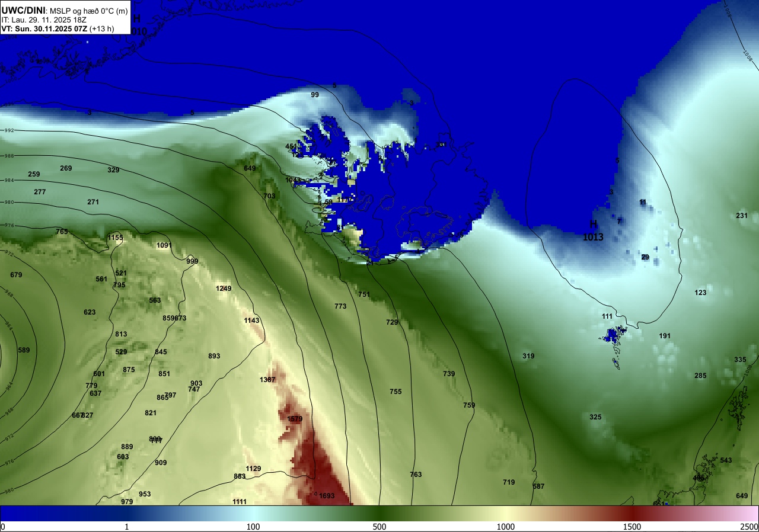This screenshot has height=532, width=759.
Task: Select the 773 height value
Action: [340, 306]
